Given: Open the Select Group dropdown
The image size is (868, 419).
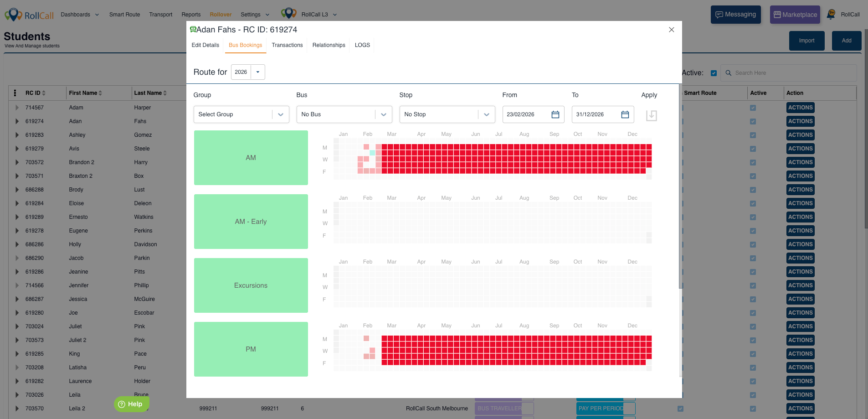Looking at the screenshot, I should click(241, 114).
